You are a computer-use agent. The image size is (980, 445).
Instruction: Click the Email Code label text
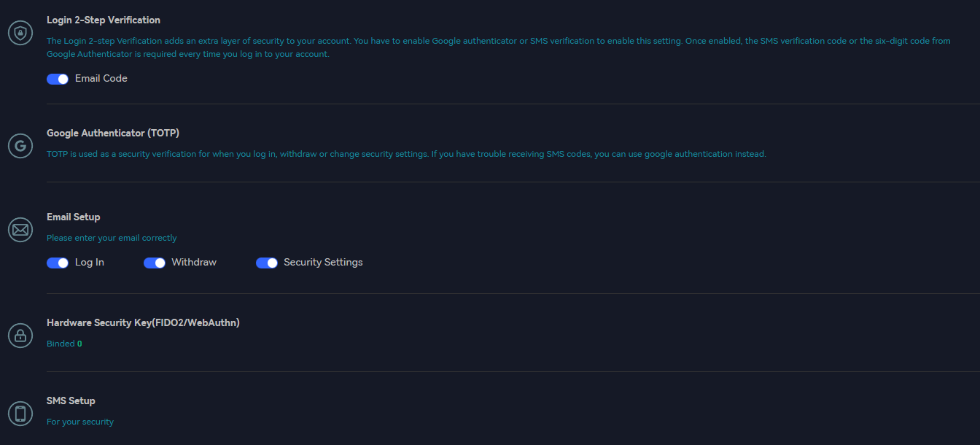tap(101, 79)
